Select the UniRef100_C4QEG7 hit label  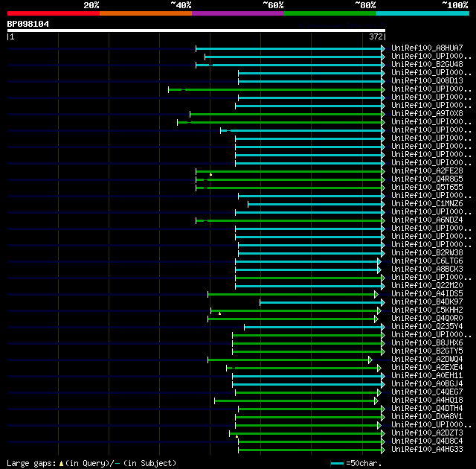click(x=427, y=392)
